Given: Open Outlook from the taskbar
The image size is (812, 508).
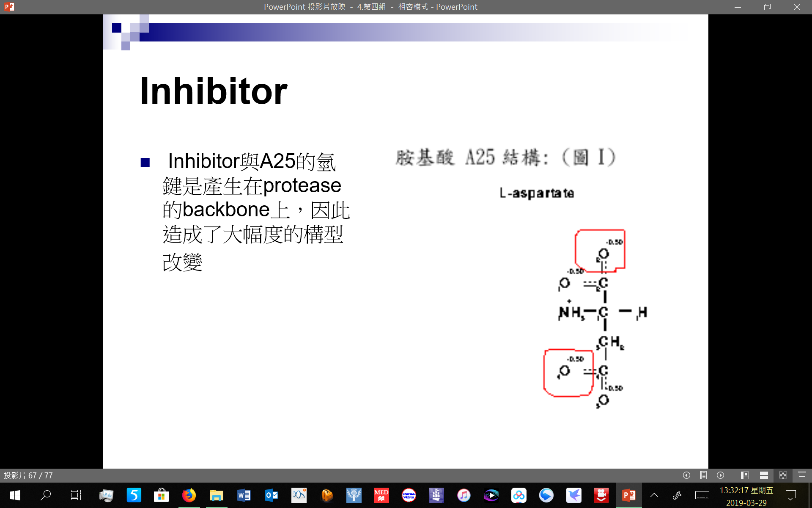Looking at the screenshot, I should [272, 495].
